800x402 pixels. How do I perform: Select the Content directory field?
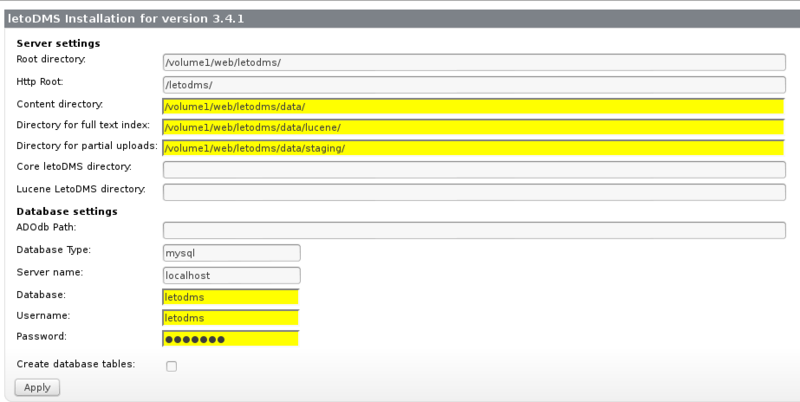[x=474, y=107]
